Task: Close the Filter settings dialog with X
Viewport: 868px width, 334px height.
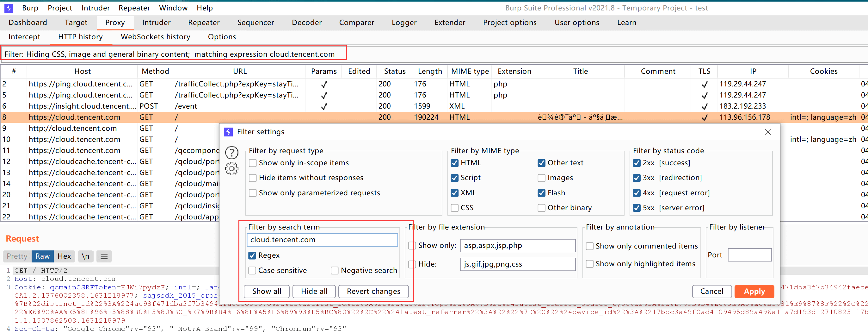Action: (x=767, y=132)
